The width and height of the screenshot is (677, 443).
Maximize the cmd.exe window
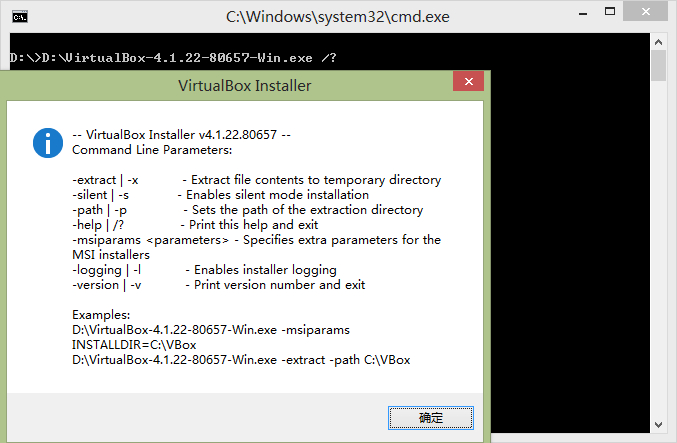click(610, 12)
